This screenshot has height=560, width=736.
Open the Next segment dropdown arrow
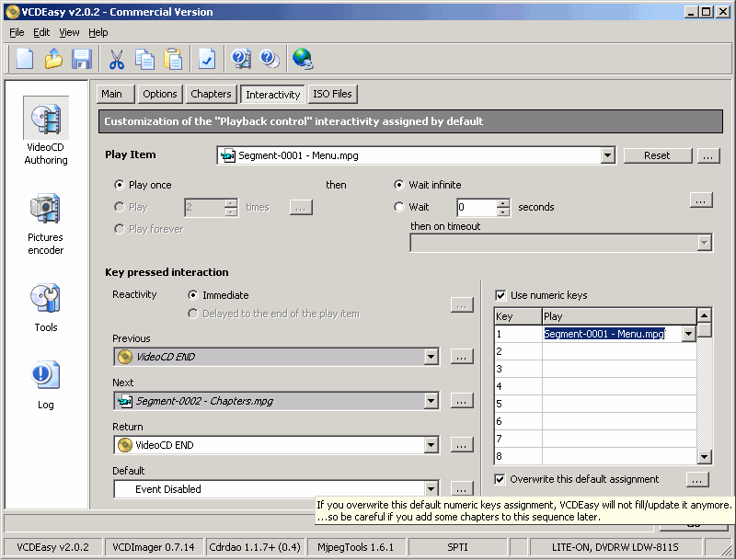pyautogui.click(x=431, y=401)
